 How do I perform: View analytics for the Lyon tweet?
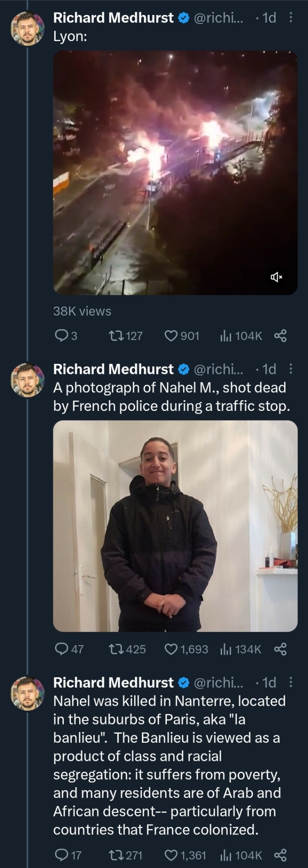[226, 336]
